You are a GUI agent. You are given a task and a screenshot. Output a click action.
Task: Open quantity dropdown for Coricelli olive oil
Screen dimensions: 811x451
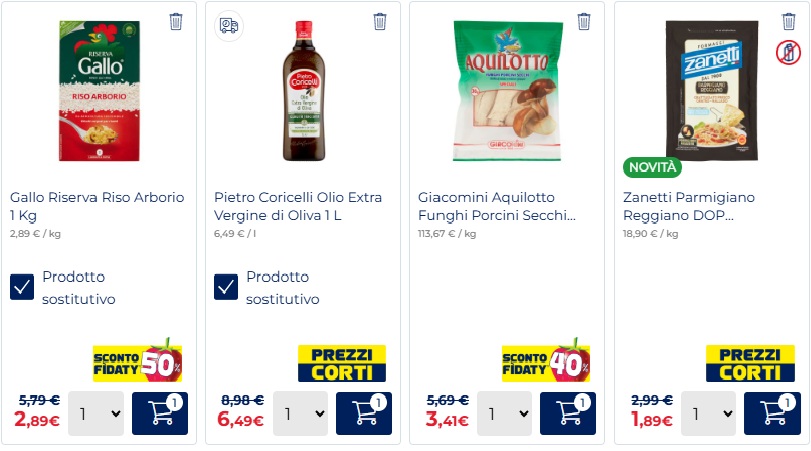300,413
